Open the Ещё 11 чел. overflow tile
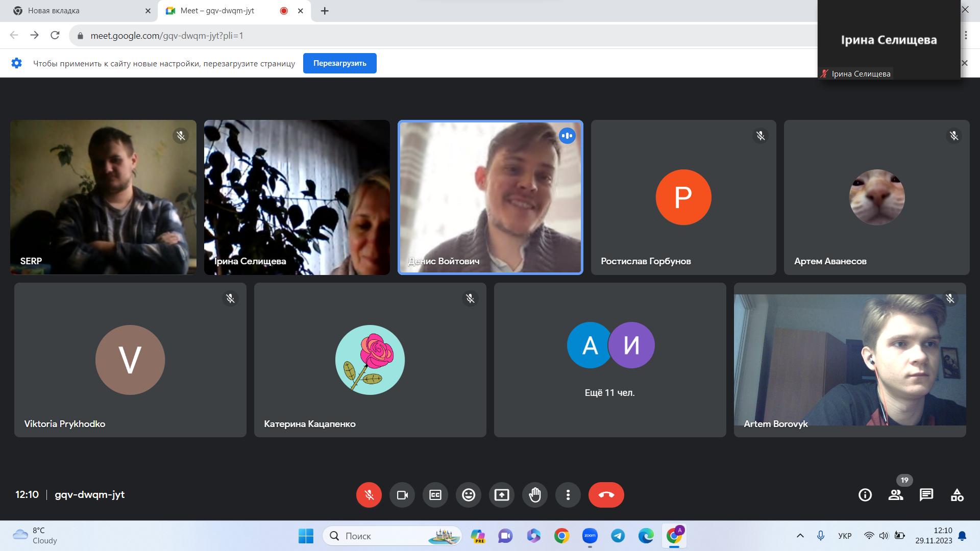Screen dimensions: 980x551 (610, 360)
